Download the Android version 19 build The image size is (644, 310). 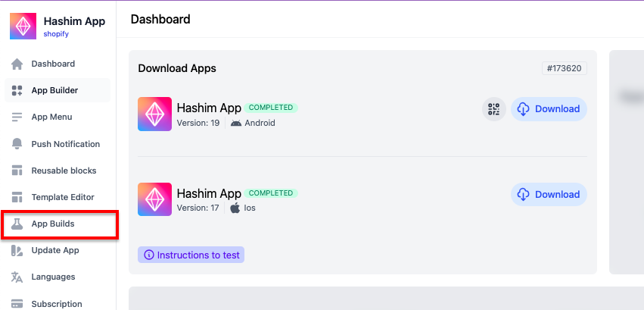pyautogui.click(x=549, y=109)
